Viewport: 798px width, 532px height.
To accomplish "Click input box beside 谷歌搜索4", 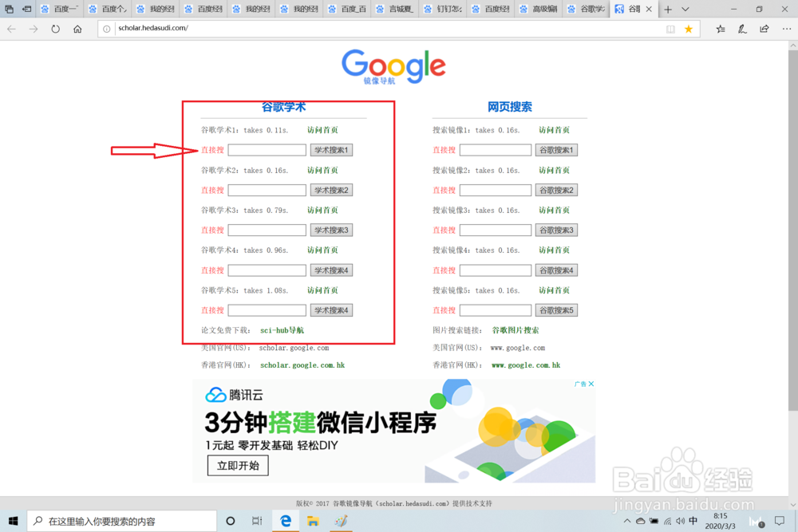I will coord(496,270).
